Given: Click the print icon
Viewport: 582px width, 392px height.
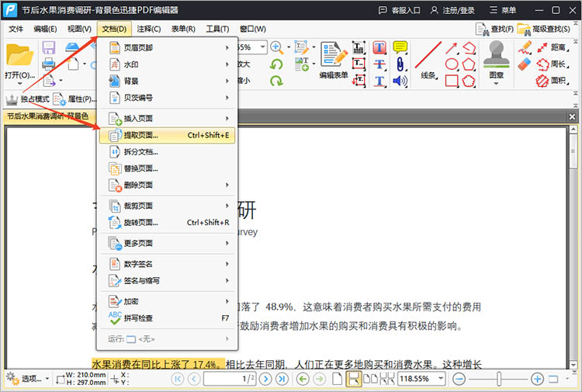Looking at the screenshot, I should pyautogui.click(x=49, y=64).
